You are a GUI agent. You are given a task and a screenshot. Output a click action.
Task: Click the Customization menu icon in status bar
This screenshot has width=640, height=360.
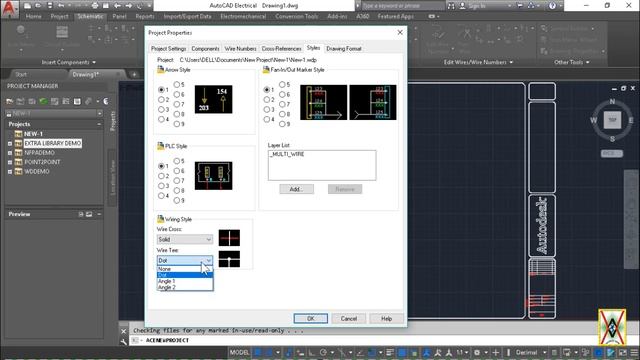tap(634, 352)
